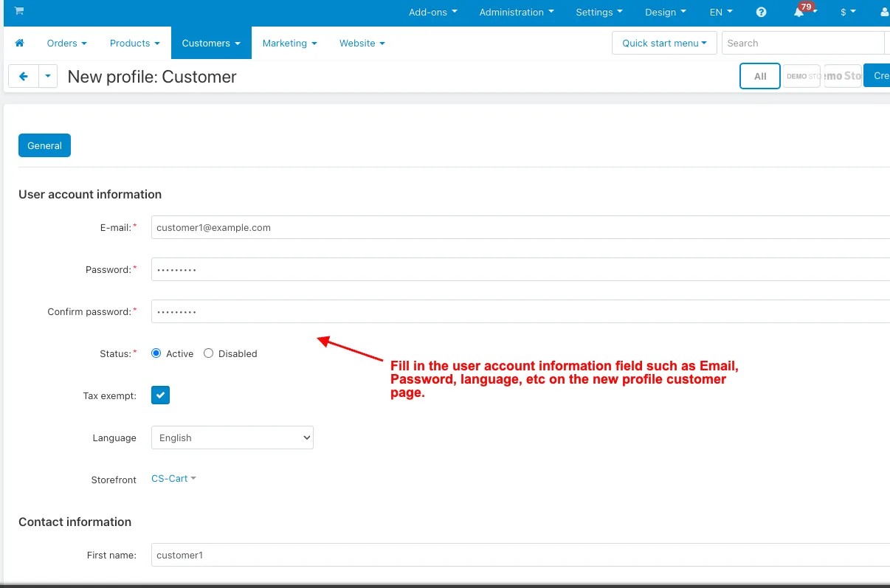Go back with the left arrow button
The height and width of the screenshot is (588, 890).
point(24,76)
